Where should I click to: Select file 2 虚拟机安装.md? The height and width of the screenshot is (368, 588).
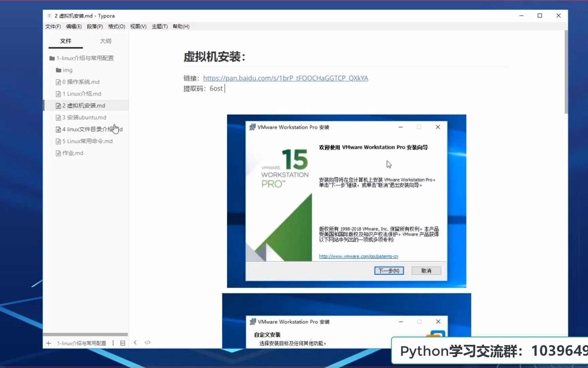click(84, 106)
